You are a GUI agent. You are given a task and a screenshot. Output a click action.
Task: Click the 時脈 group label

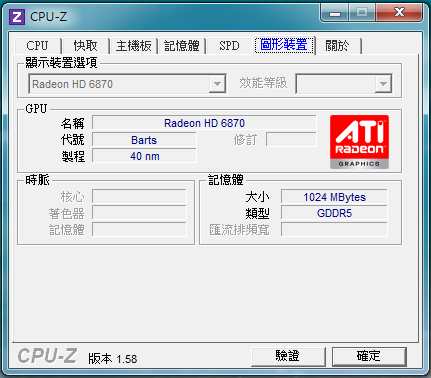tap(37, 180)
